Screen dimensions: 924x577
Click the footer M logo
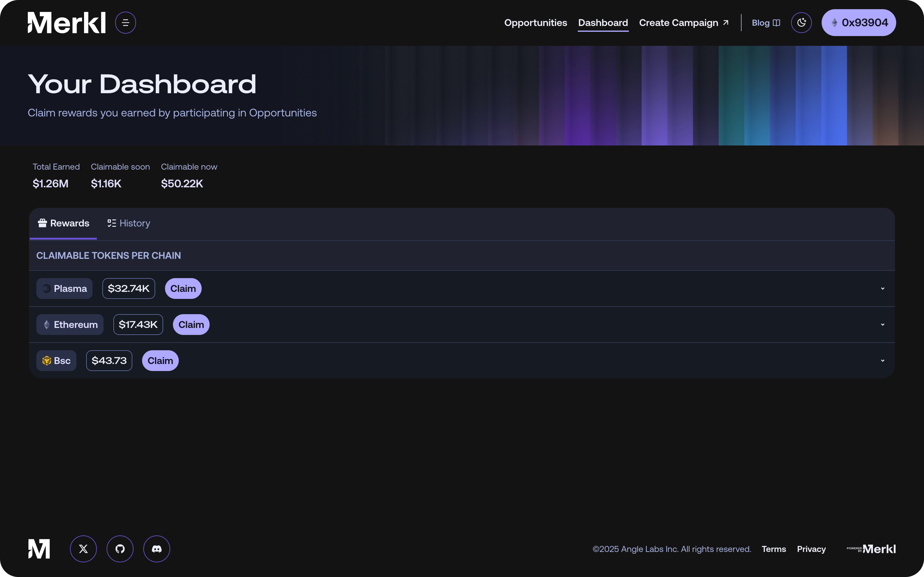coord(39,549)
